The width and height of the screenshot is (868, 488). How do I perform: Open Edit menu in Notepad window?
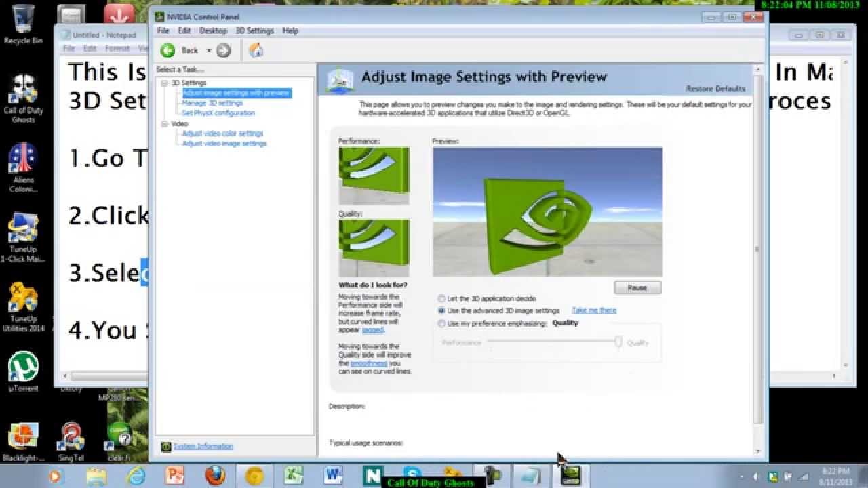[x=90, y=49]
